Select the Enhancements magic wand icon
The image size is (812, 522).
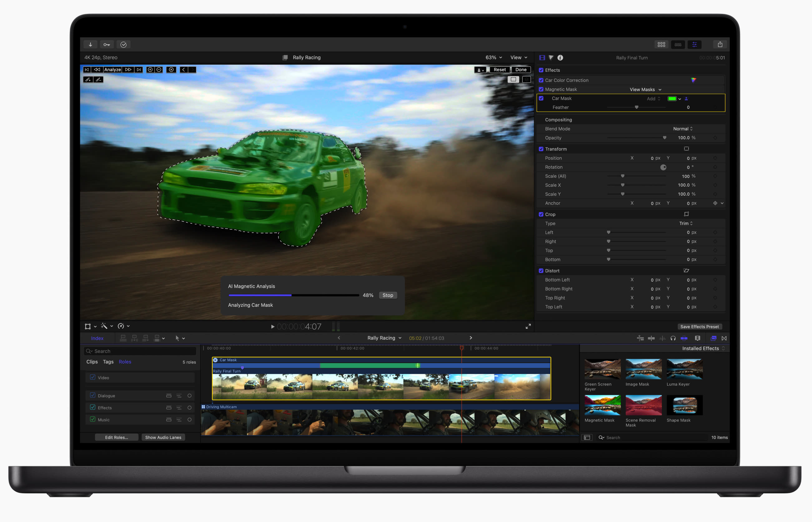click(104, 326)
